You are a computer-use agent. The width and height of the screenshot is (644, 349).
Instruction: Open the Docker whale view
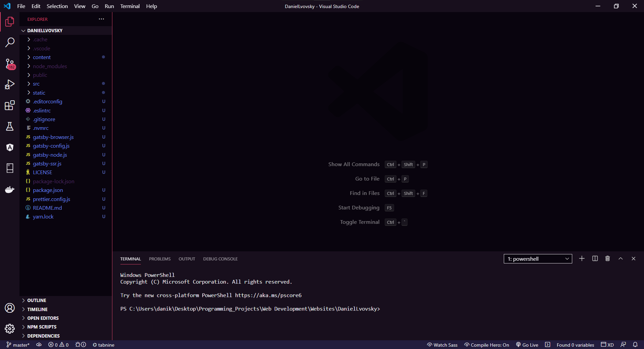point(10,189)
